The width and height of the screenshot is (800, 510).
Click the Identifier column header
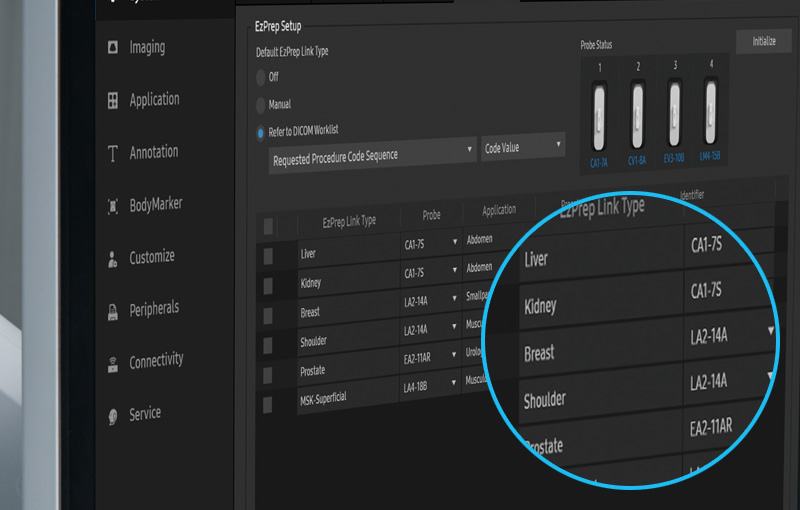(x=692, y=194)
